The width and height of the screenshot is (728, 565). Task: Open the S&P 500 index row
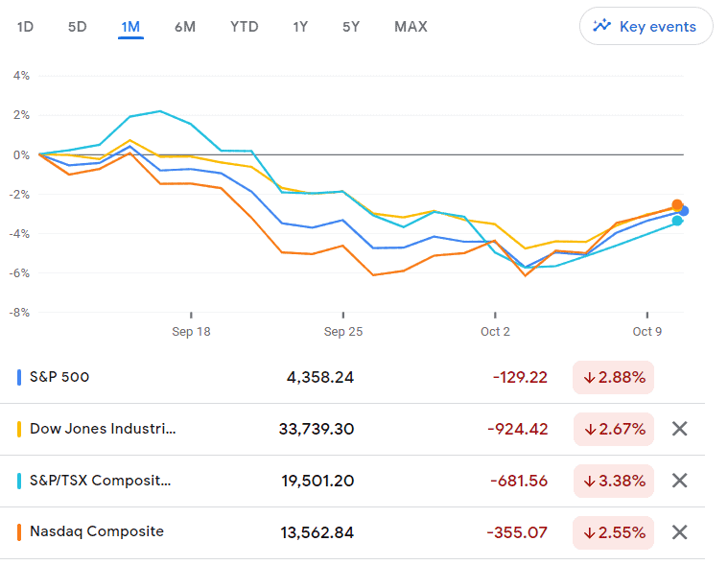point(59,377)
